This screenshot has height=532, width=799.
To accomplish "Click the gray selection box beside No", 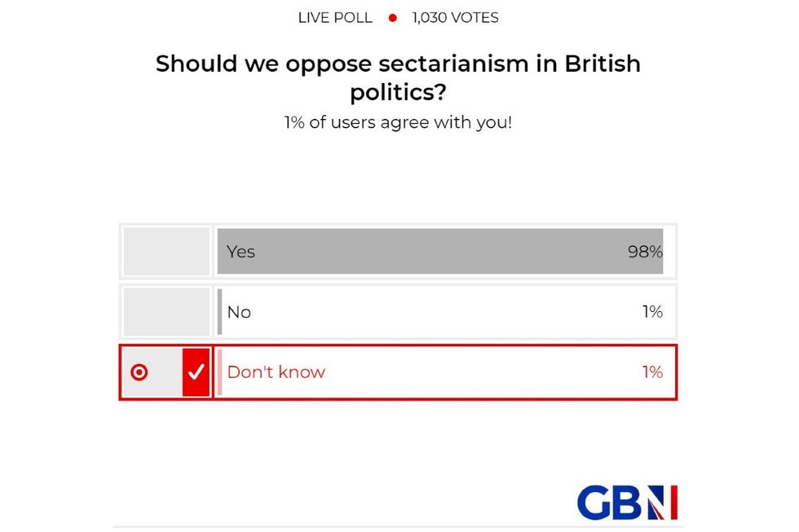I will point(166,312).
